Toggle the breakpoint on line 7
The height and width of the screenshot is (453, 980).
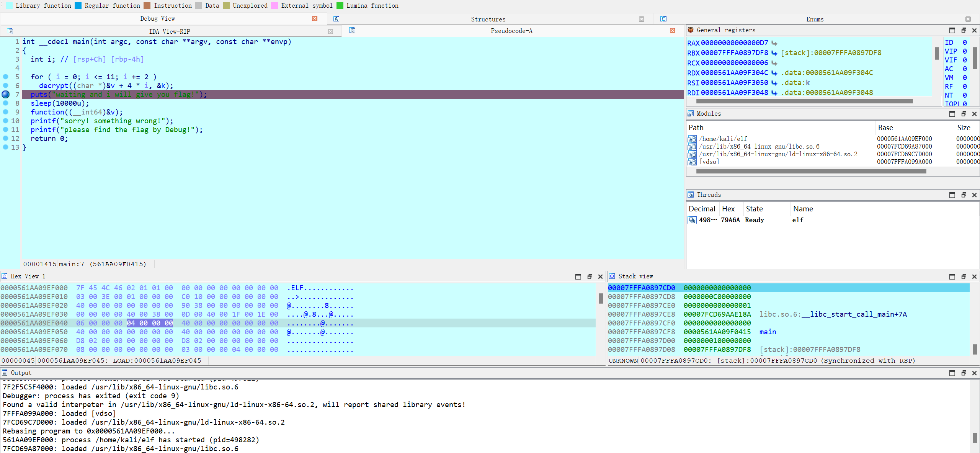tap(6, 94)
